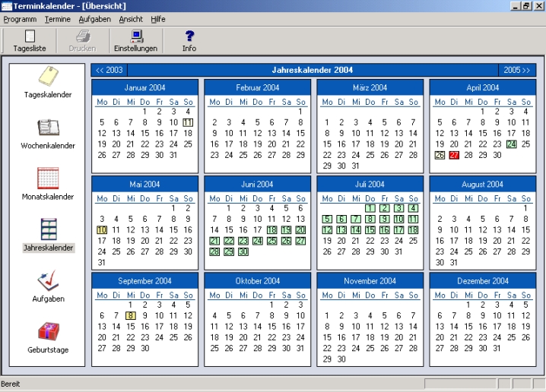Go to next year 2005

(x=517, y=71)
